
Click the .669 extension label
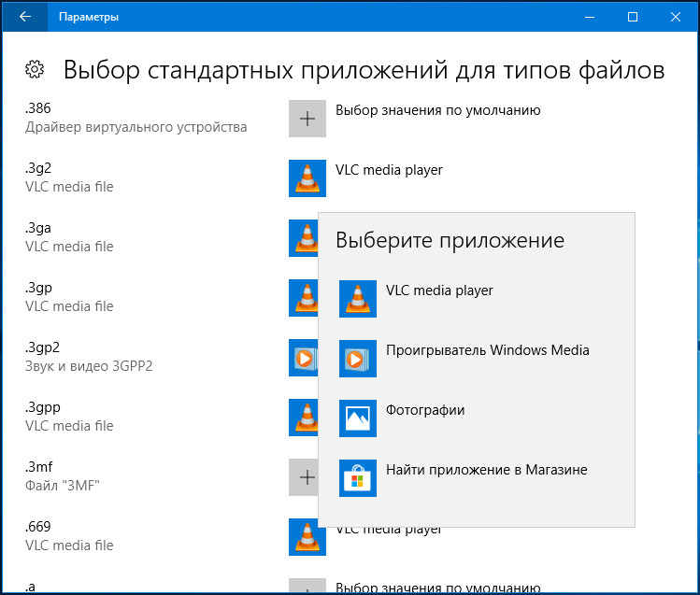click(38, 527)
